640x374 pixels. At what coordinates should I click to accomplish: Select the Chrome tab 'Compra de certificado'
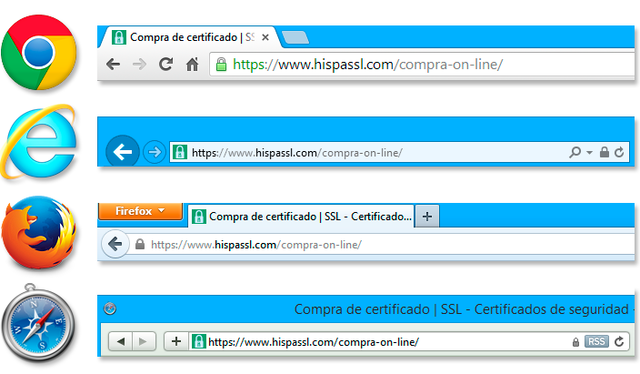tap(190, 37)
